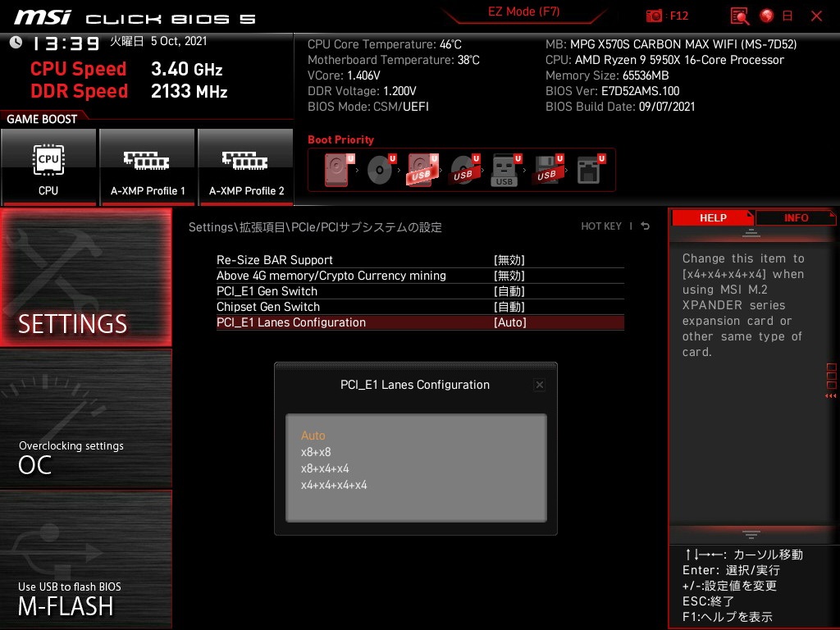Click the PCI_E1 Lanes Configuration row

point(420,322)
